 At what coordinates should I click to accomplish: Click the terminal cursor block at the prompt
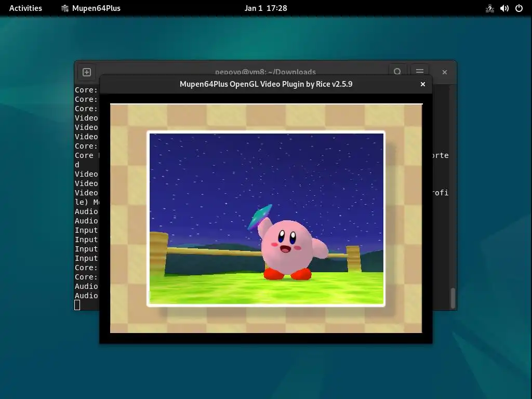click(x=77, y=305)
